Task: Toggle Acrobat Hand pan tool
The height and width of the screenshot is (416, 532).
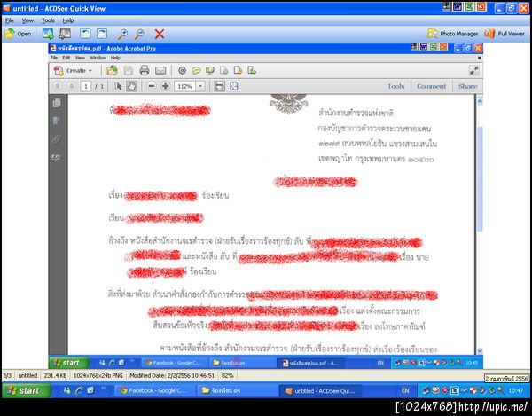Action: point(131,86)
